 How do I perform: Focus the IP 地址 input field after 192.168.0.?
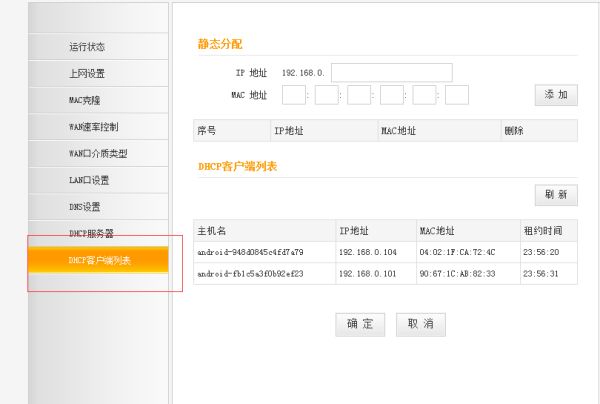tap(391, 73)
